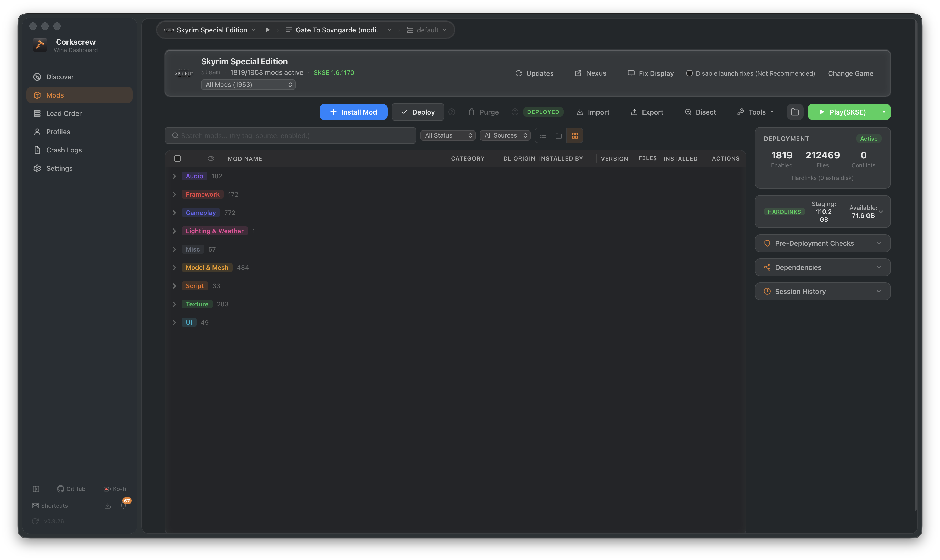Go to Crash Logs page
Screen dimensions: 940x560
tap(64, 150)
